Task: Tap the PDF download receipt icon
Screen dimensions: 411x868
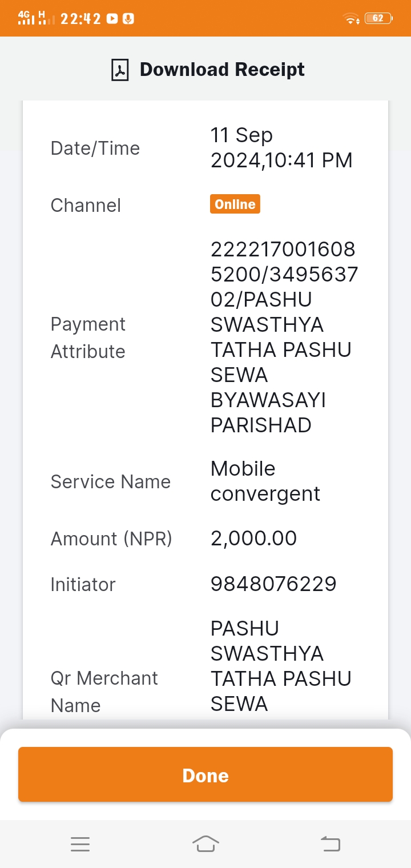Action: (x=120, y=70)
